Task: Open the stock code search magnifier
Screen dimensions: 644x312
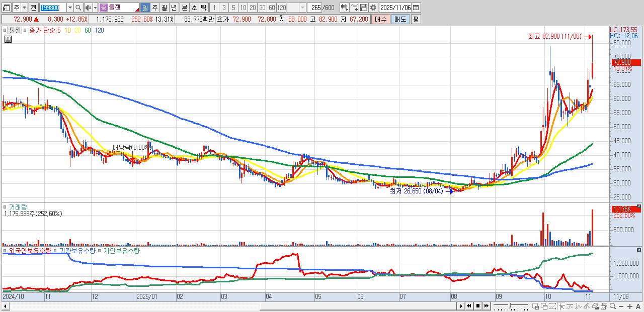Action: pos(78,8)
